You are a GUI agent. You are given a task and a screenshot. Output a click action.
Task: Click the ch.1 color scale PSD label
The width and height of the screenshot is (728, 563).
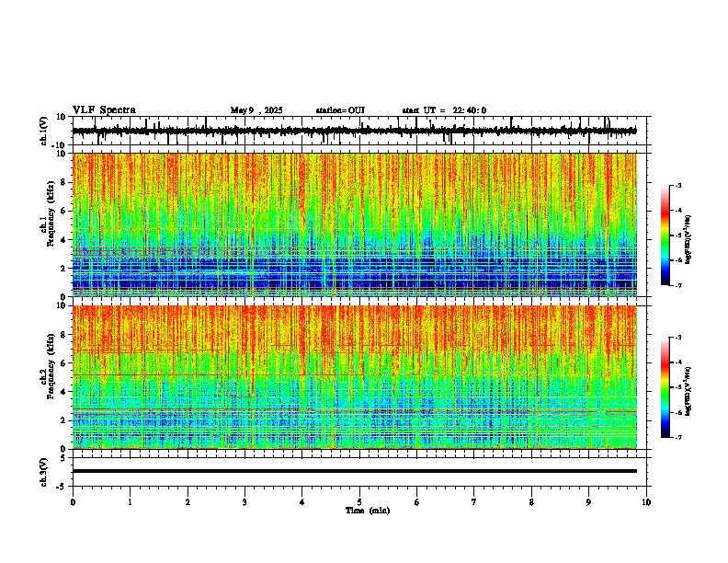[x=688, y=240]
